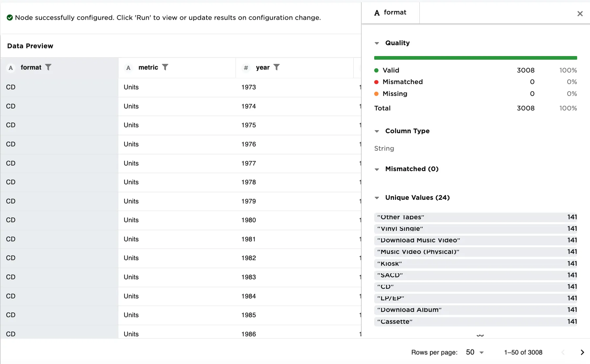
Task: Collapse the Column Type section
Action: pyautogui.click(x=377, y=131)
